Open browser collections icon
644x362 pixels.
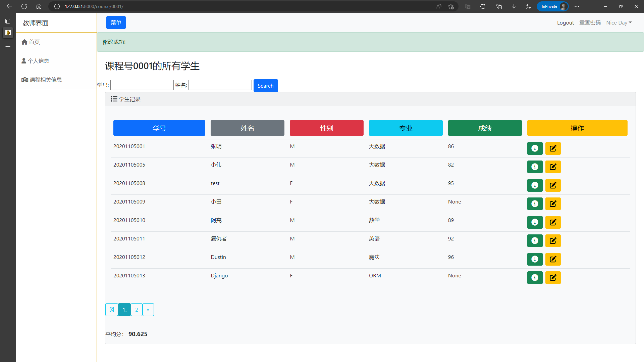pyautogui.click(x=499, y=6)
